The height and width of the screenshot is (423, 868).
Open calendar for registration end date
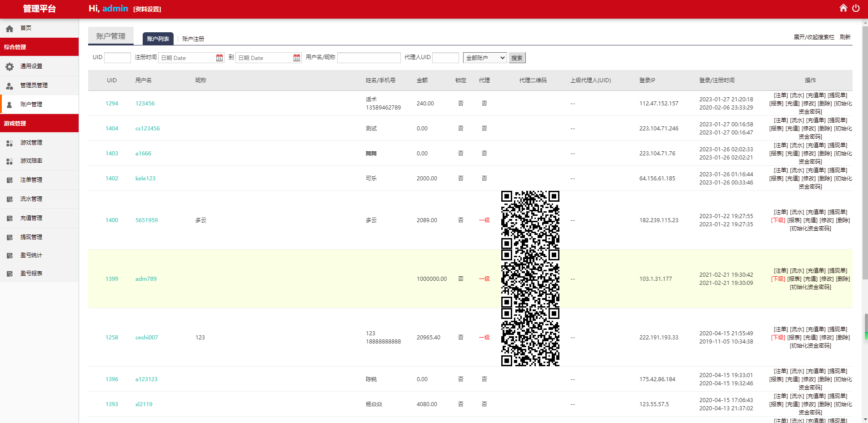tap(297, 58)
